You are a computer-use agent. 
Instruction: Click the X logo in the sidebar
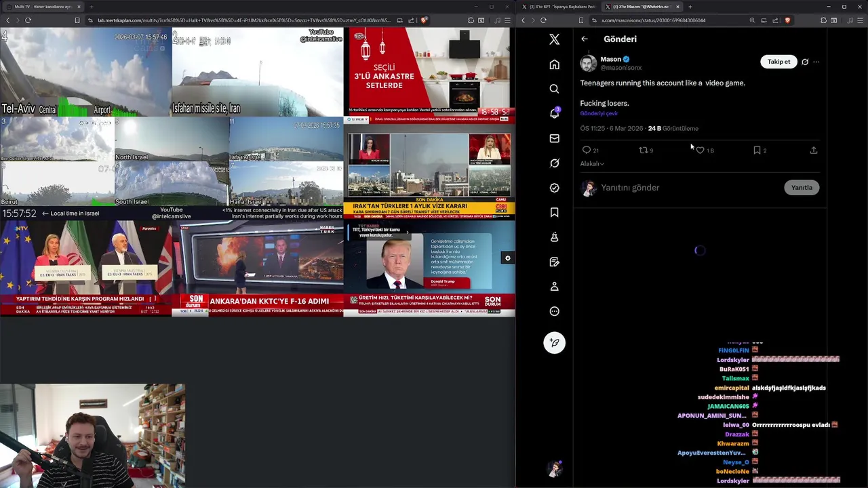554,39
